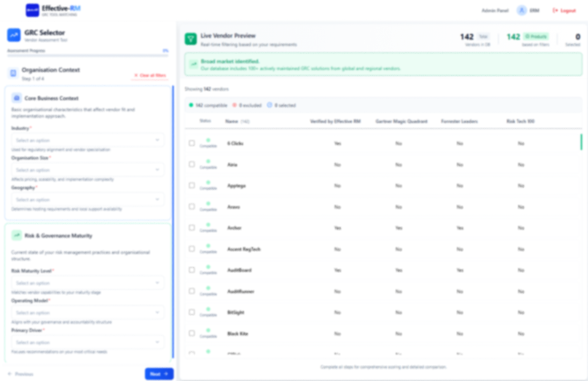Viewport: 588px width, 381px height.
Task: Tick the checkbox for Apptega vendor
Action: point(192,185)
